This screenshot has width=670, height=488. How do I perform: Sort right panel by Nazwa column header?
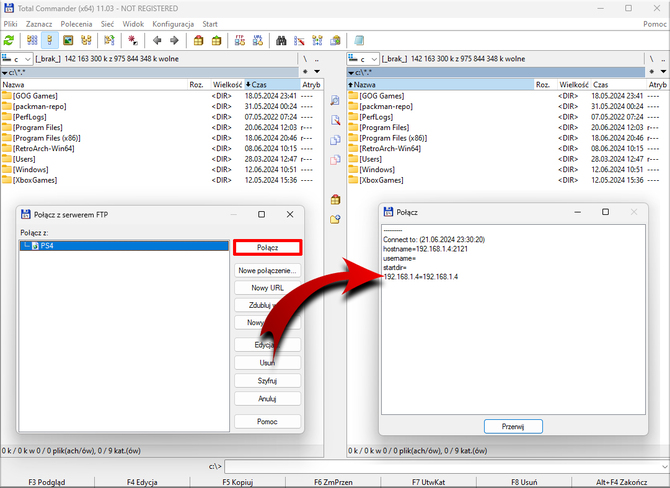point(440,85)
